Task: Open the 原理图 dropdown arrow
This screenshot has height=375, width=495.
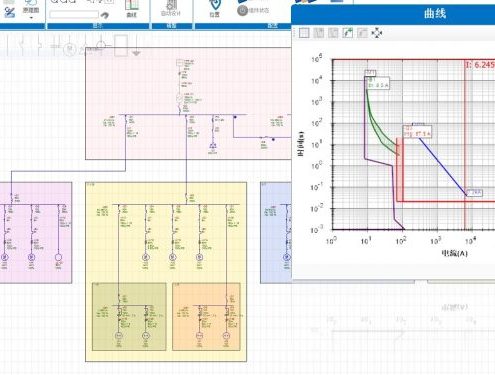Action: [x=31, y=17]
